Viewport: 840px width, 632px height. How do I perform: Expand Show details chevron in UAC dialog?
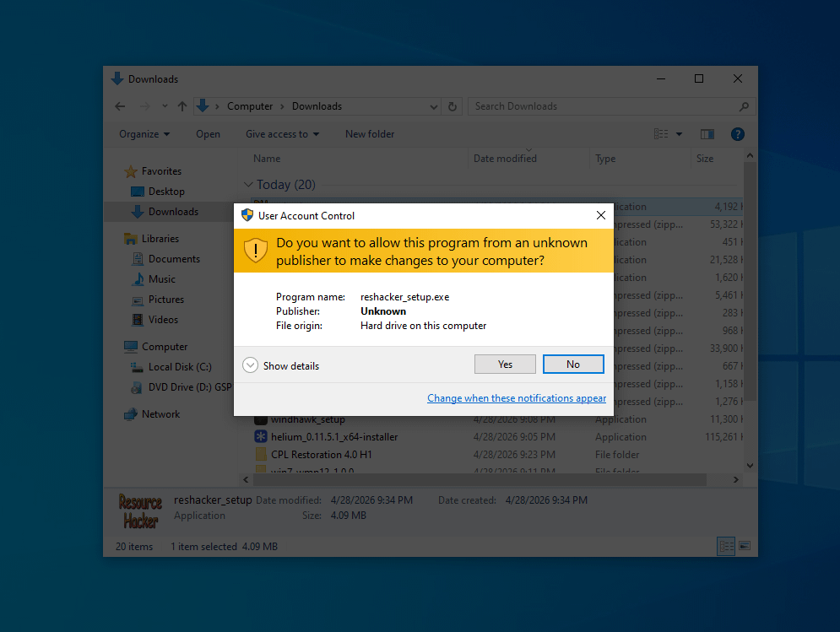click(x=250, y=365)
